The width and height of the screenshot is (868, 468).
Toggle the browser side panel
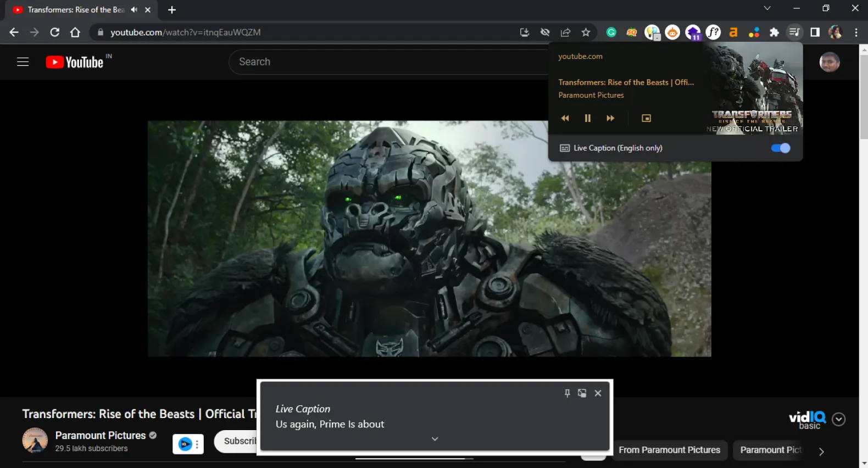click(x=815, y=32)
